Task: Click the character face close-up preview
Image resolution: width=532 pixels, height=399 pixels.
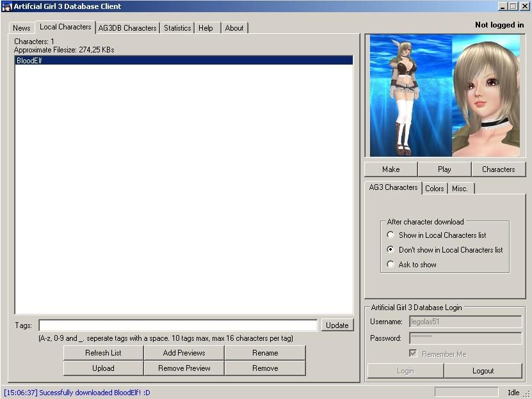Action: [x=486, y=96]
